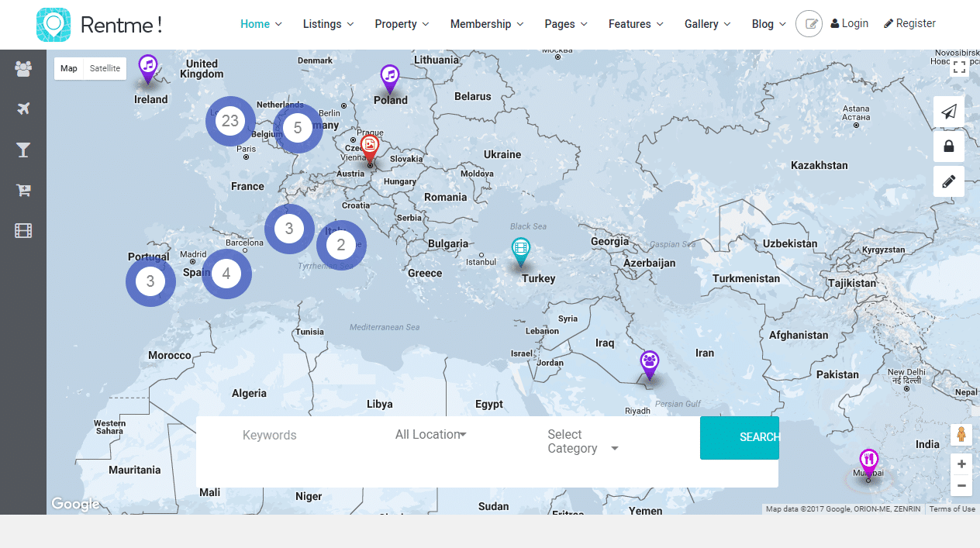Screen dimensions: 980x548
Task: Click the teal film pin over Turkey
Action: tap(521, 252)
